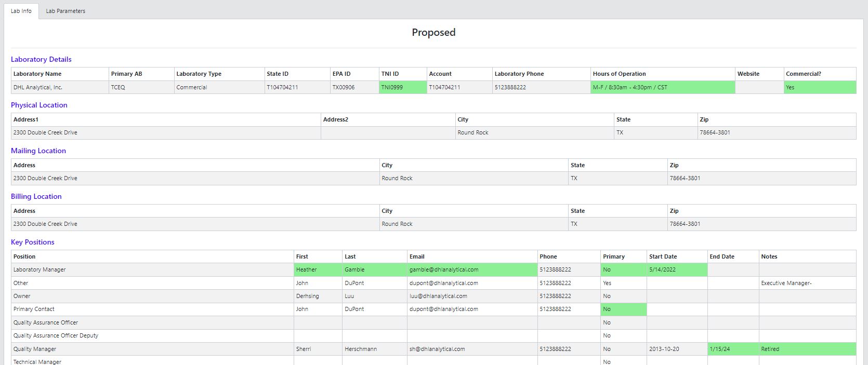Image resolution: width=868 pixels, height=365 pixels.
Task: Click the Hours of Operation highlighted cell
Action: pos(663,87)
